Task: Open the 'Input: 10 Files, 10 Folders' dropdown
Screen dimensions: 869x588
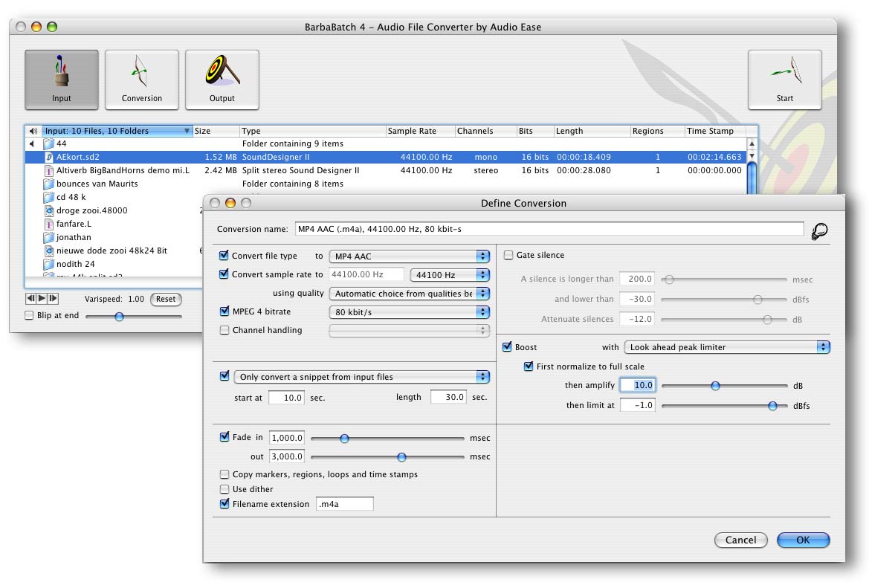Action: [x=117, y=131]
